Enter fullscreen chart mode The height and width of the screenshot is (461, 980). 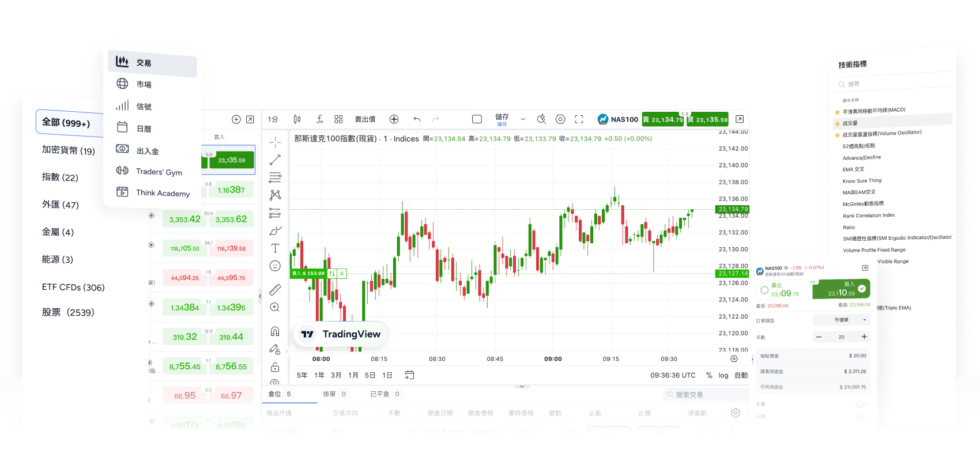coord(579,119)
